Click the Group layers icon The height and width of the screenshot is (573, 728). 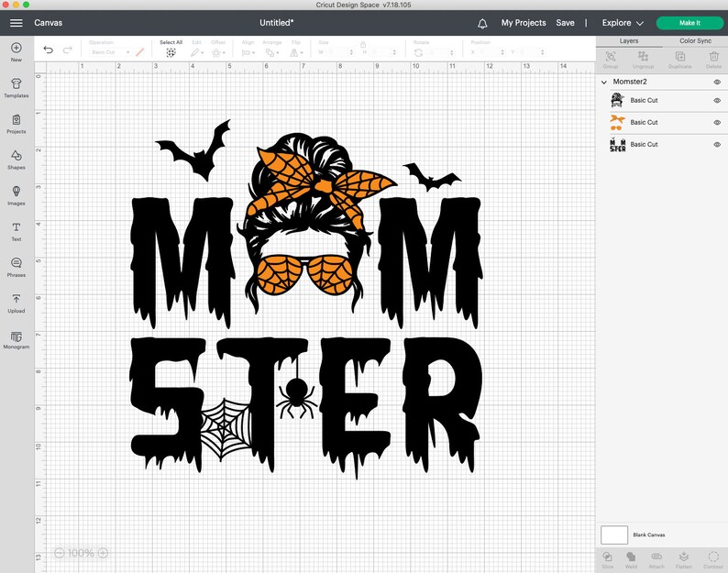(611, 57)
